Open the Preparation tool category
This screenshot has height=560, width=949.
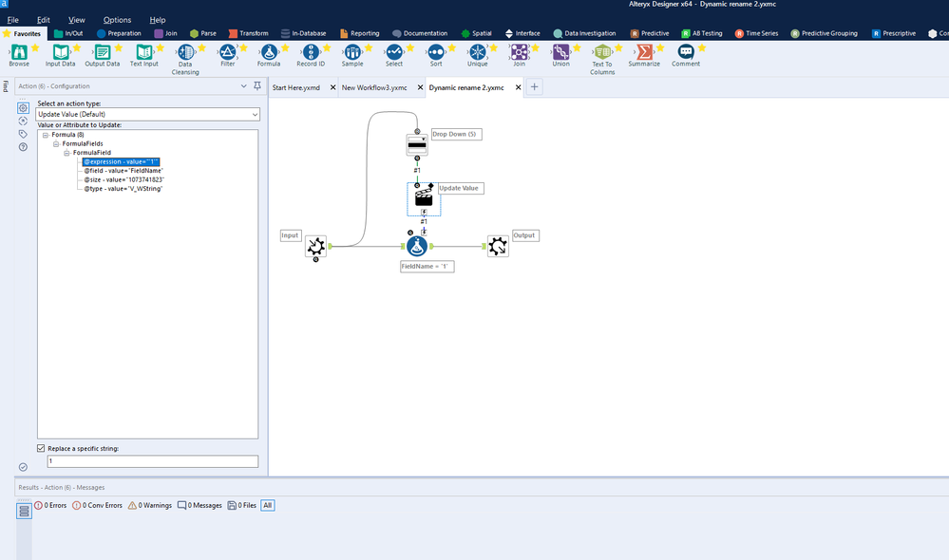click(x=119, y=33)
